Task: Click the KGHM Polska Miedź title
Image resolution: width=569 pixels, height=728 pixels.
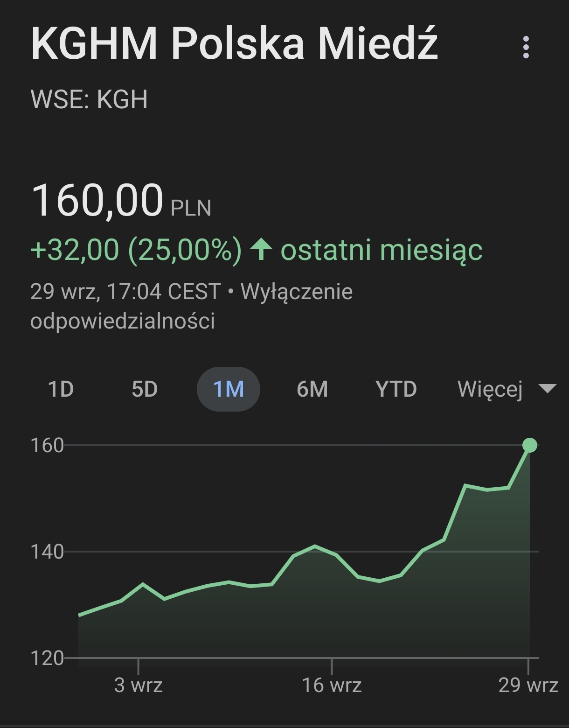Action: click(234, 44)
